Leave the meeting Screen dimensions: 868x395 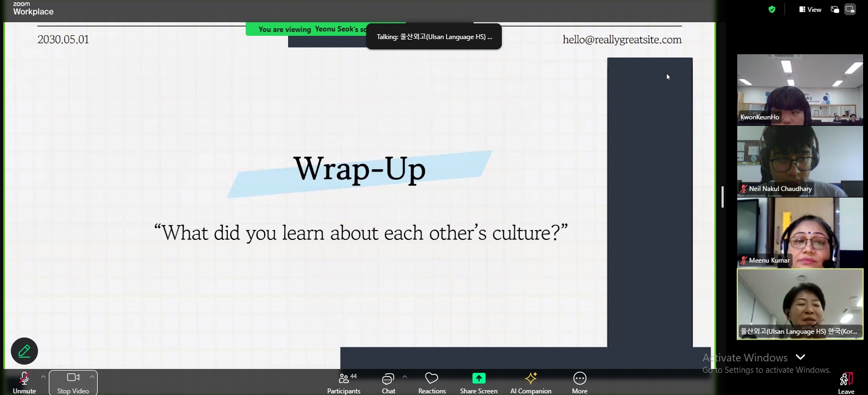846,382
